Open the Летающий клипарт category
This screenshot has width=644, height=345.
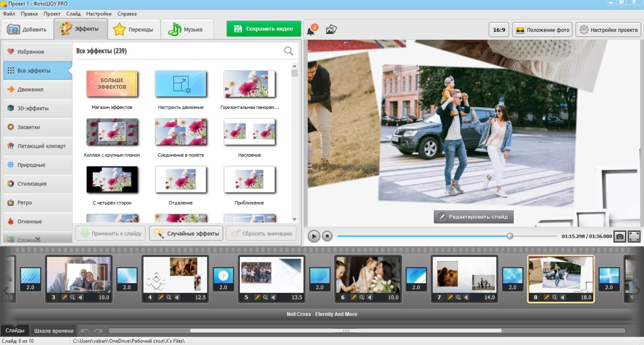click(38, 146)
